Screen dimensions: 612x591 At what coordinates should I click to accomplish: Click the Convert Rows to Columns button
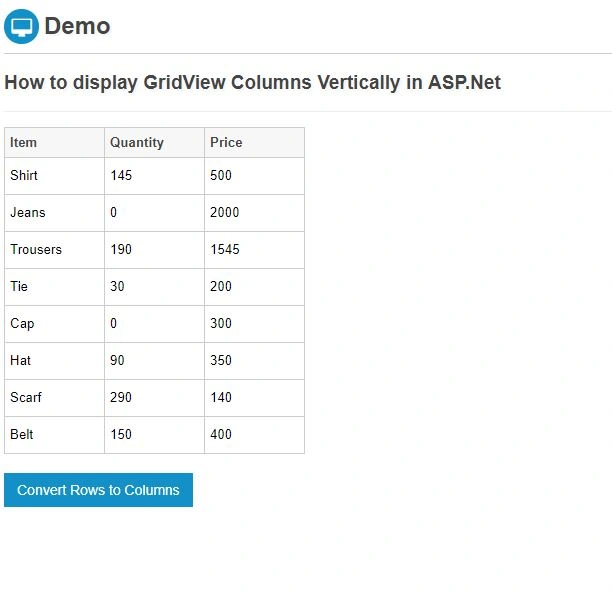click(98, 490)
